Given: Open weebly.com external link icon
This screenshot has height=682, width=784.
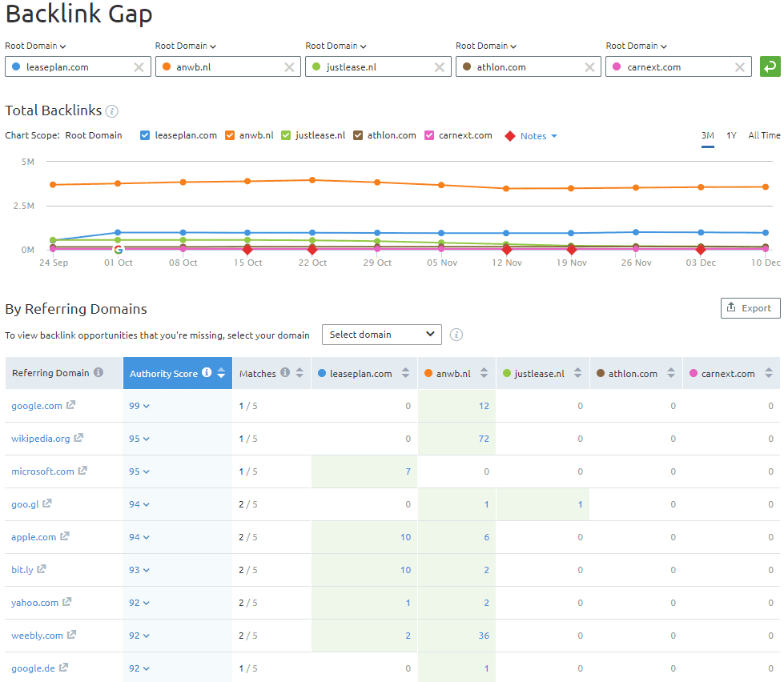Looking at the screenshot, I should 71,635.
